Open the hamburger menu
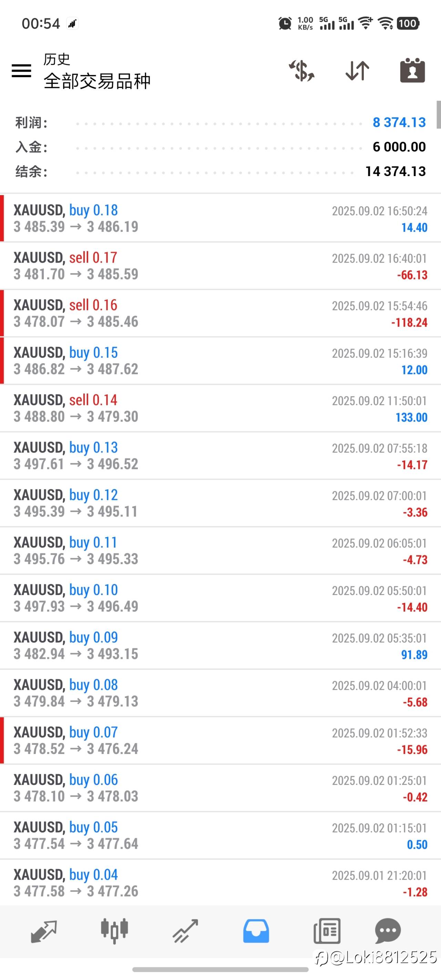Screen dimensions: 441x980 [x=21, y=71]
